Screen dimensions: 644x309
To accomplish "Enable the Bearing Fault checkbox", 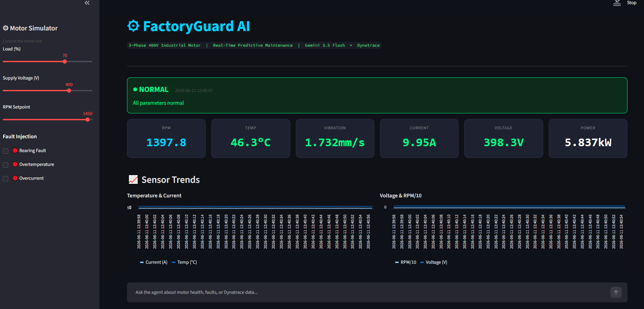I will (x=6, y=151).
